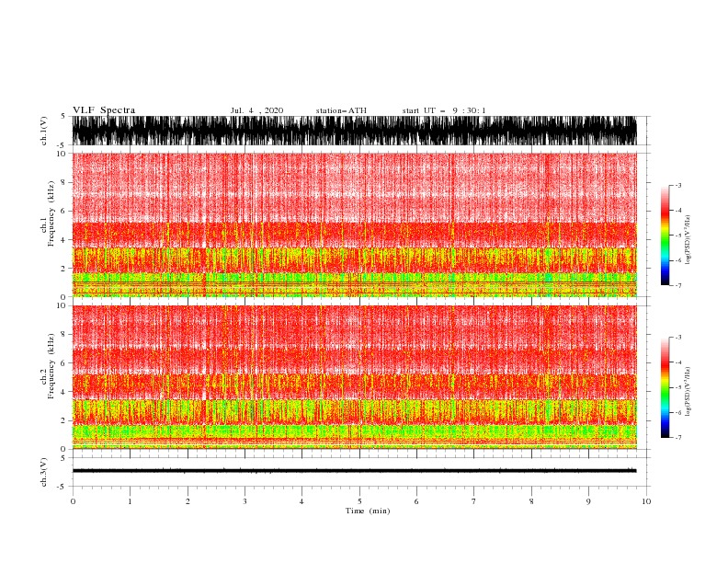This screenshot has width=728, height=563.
Task: Click the "-3" label on ch.2 colorbar
Action: [678, 338]
